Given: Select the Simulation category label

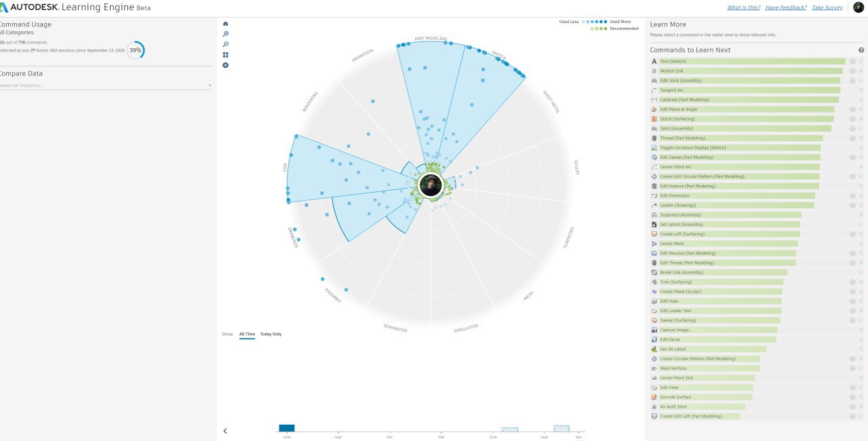Looking at the screenshot, I should [466, 328].
